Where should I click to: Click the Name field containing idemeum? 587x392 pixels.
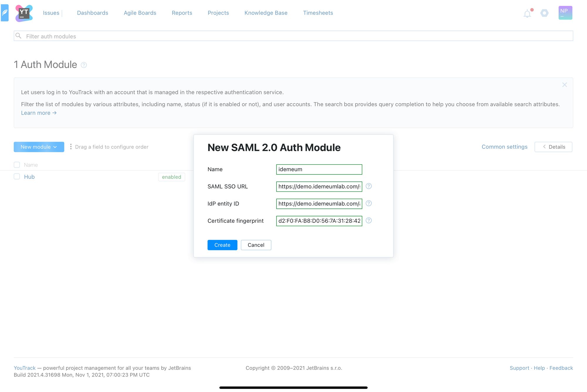point(319,169)
